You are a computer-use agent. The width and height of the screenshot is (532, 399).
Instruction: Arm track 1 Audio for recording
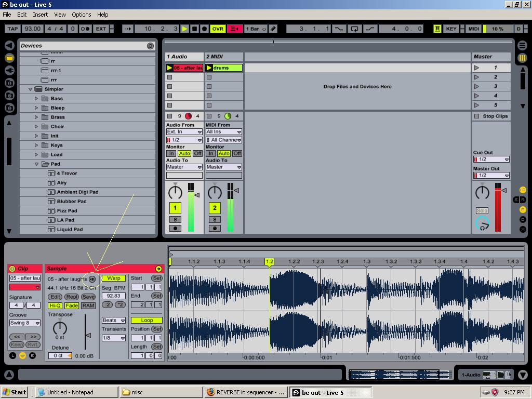click(175, 229)
